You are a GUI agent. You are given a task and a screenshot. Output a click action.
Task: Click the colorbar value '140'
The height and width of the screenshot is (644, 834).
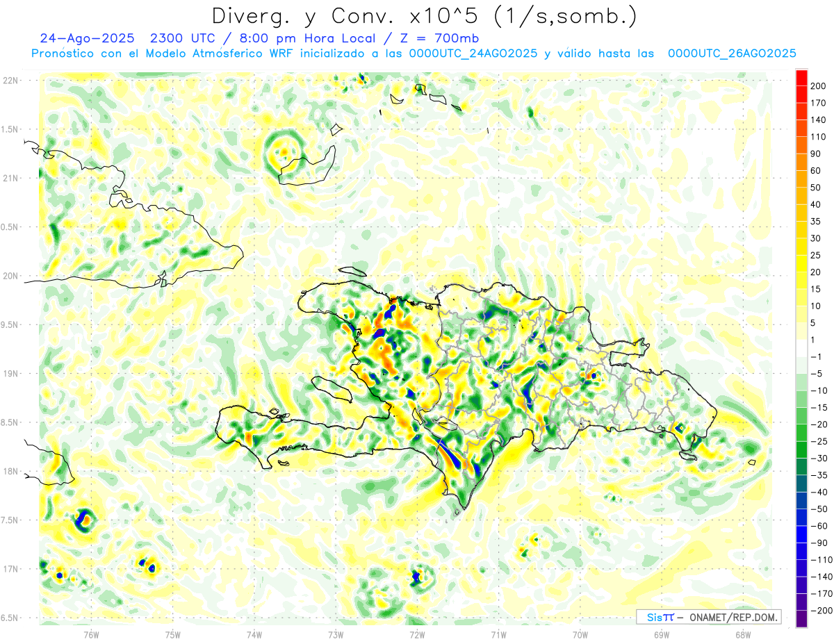(x=819, y=120)
